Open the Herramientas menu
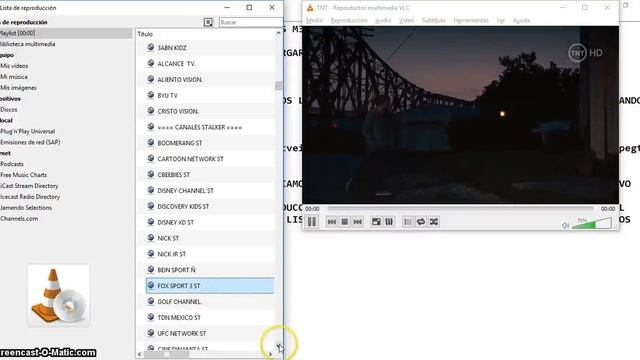This screenshot has height=360, width=640. point(471,20)
